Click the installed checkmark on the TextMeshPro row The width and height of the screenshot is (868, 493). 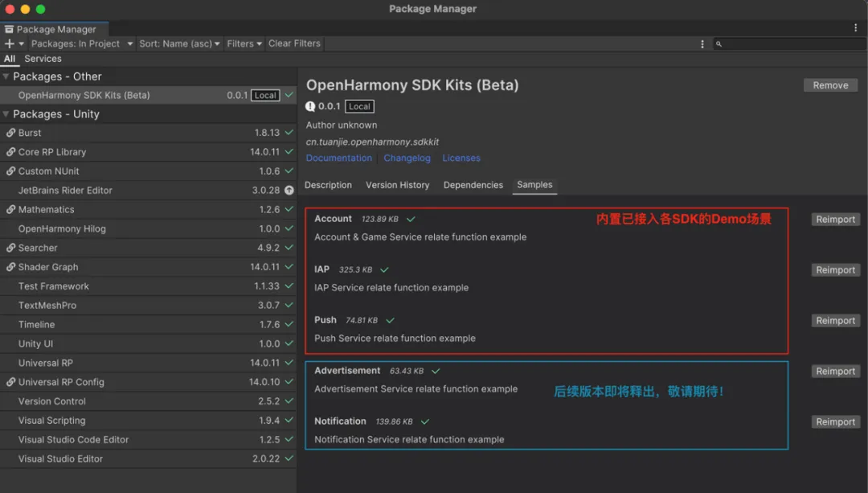click(289, 306)
